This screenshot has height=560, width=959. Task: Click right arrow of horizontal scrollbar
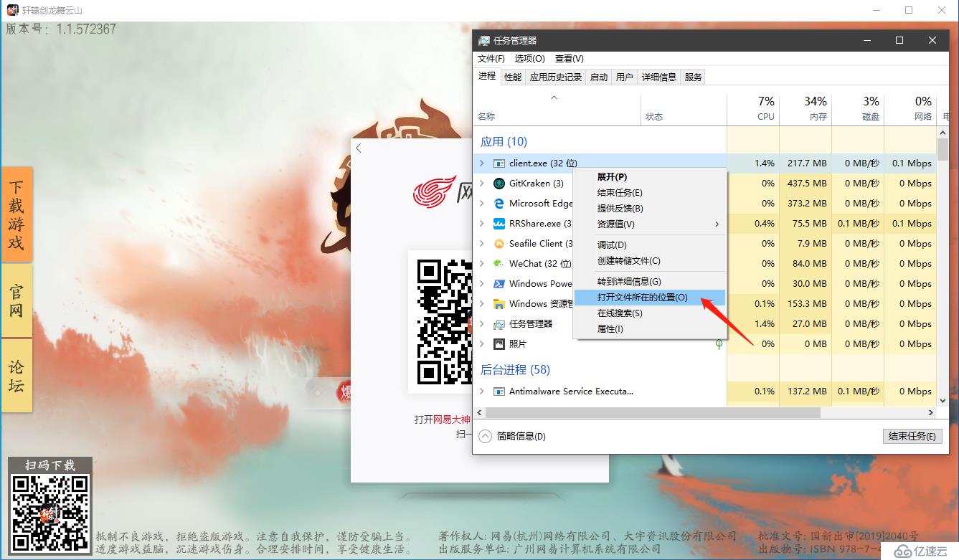[x=931, y=413]
